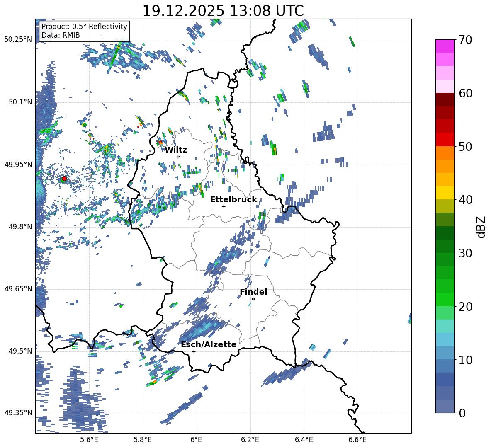Viewport: 491px width, 448px height.
Task: Click the Data: RMIB text line
Action: coord(61,35)
